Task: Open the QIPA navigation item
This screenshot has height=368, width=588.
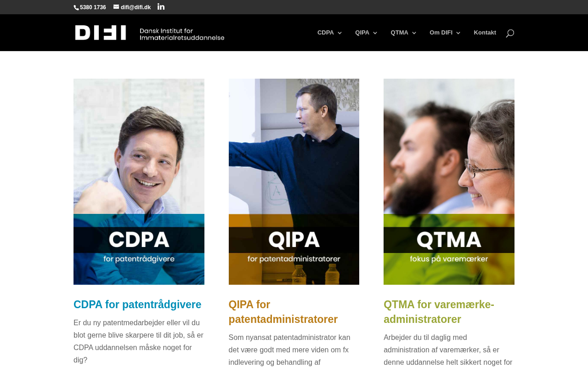Action: coord(362,33)
